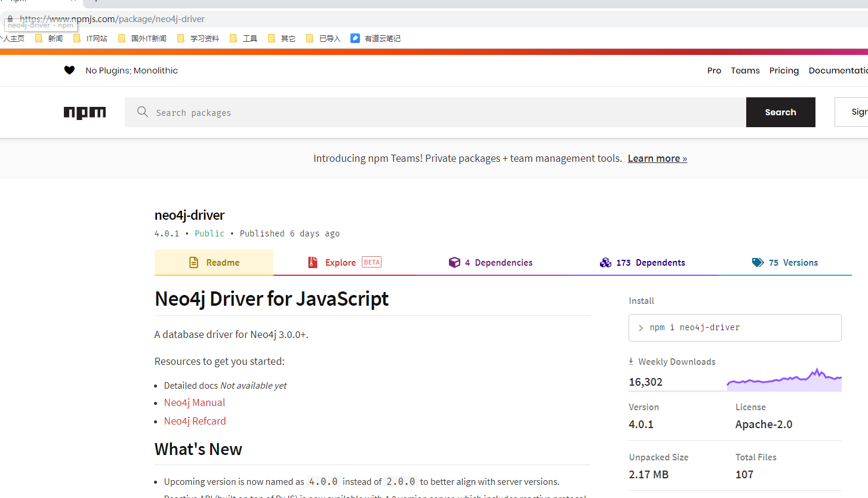
Task: Open the 其它 bookmark folder
Action: pos(282,38)
